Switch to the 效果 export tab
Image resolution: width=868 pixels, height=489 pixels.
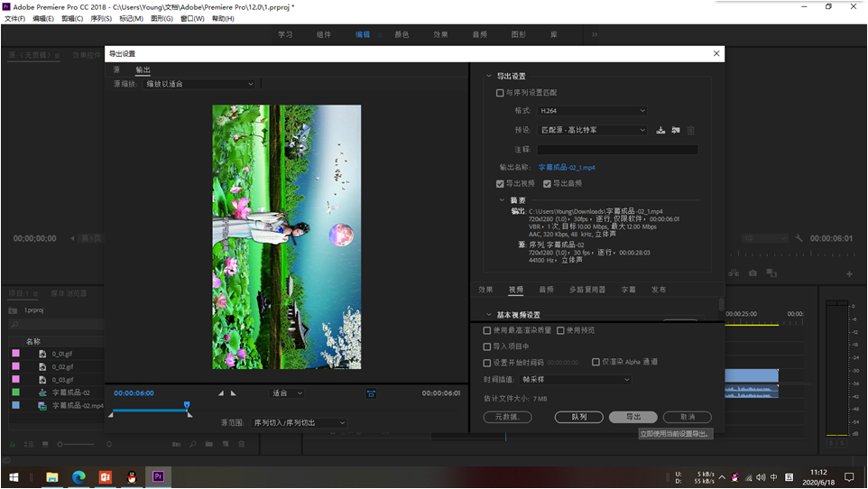(x=485, y=290)
